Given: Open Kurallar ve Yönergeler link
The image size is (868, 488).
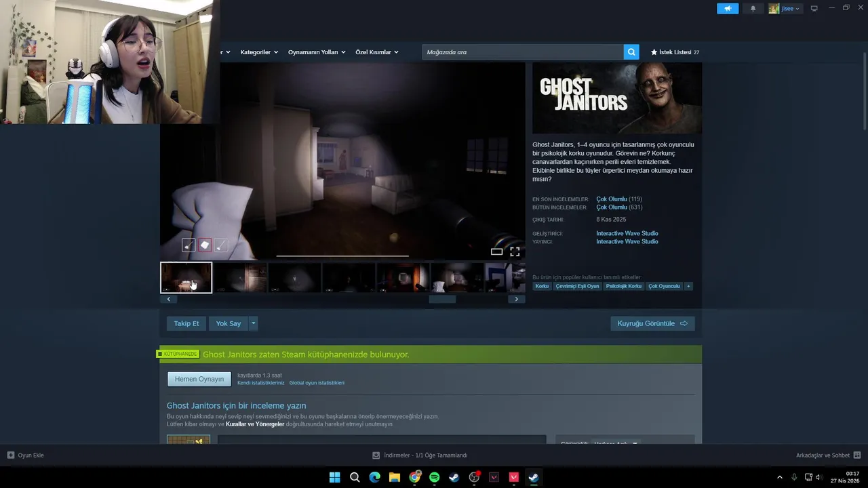Looking at the screenshot, I should click(255, 424).
